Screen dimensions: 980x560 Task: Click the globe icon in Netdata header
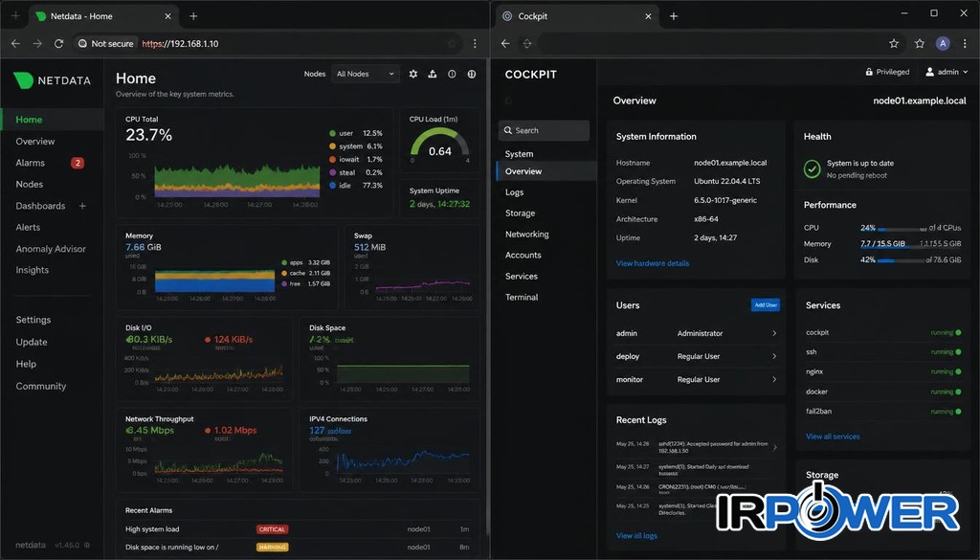tap(472, 74)
